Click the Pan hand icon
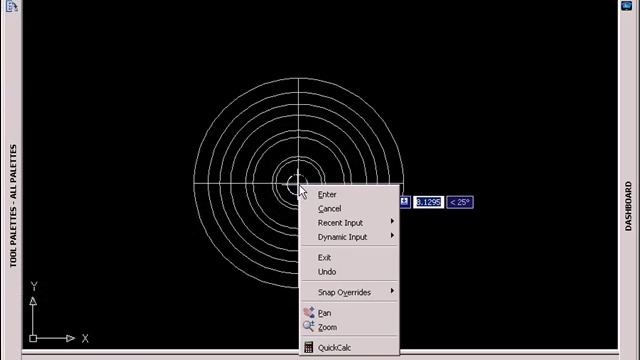The height and width of the screenshot is (360, 640). (309, 313)
